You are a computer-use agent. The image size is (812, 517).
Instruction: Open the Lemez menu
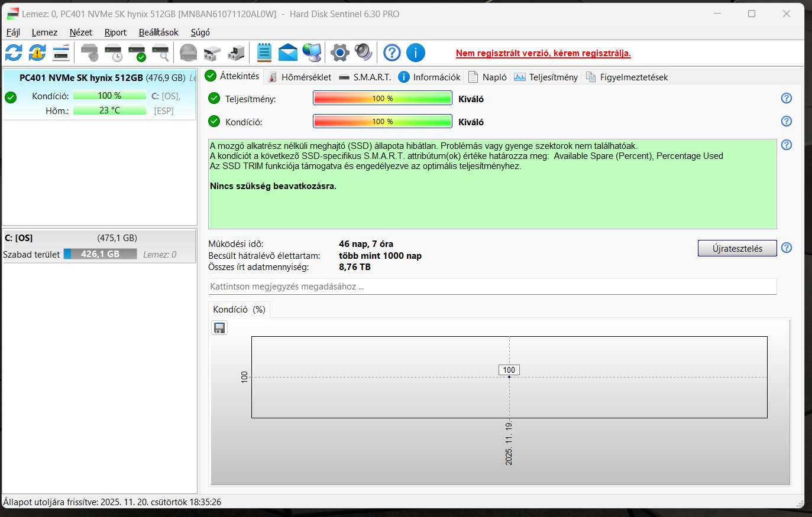tap(44, 32)
